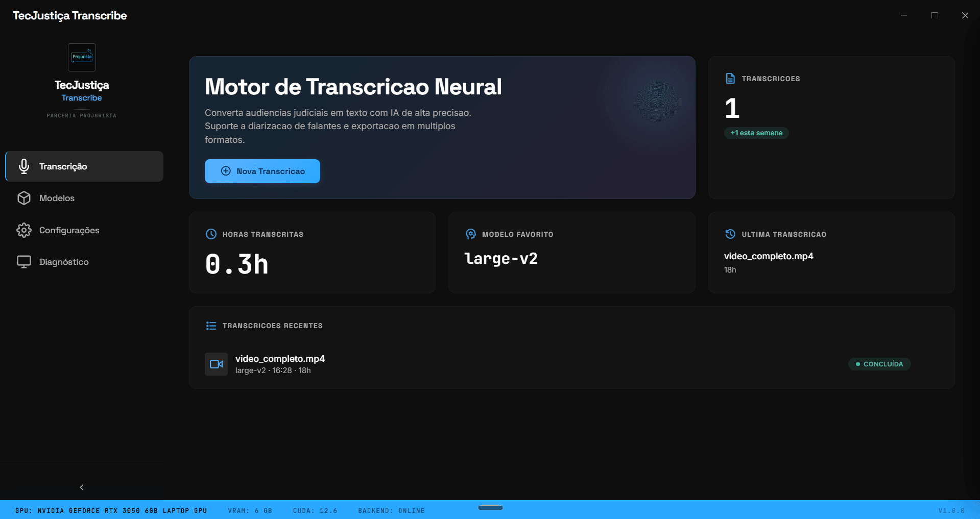Click the plus icon in Nova Transcricao button
980x519 pixels.
pyautogui.click(x=226, y=171)
